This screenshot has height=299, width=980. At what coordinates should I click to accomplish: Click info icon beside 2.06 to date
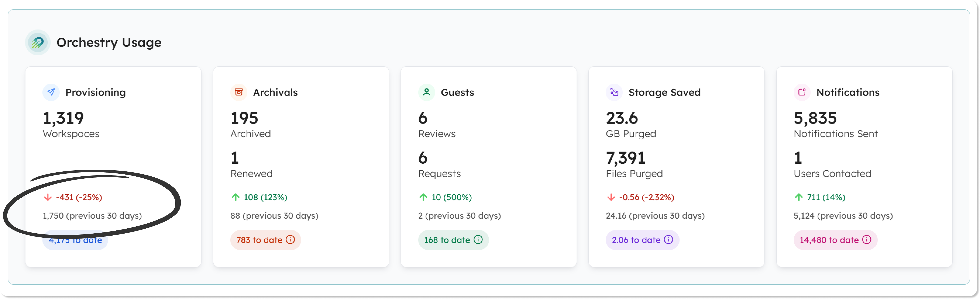tap(668, 239)
